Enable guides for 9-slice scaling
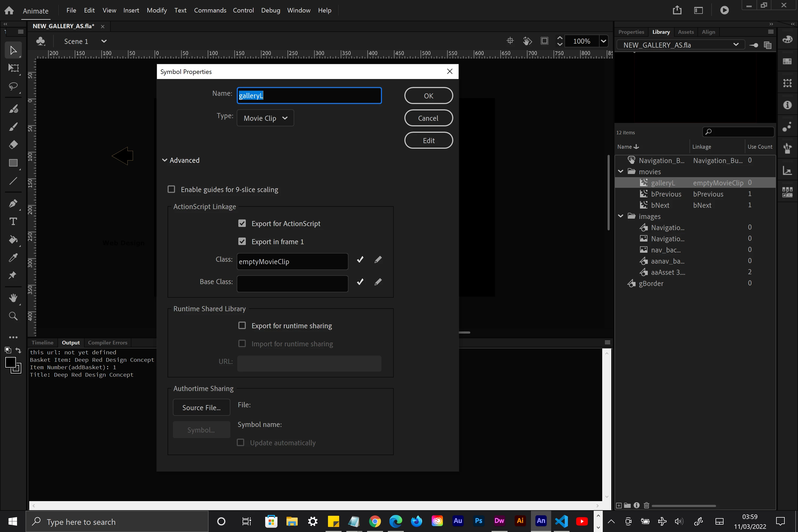Image resolution: width=798 pixels, height=532 pixels. 171,189
